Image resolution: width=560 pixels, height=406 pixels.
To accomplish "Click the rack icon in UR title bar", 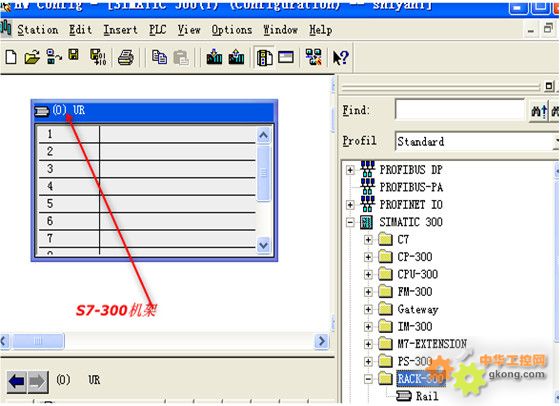I will [41, 111].
